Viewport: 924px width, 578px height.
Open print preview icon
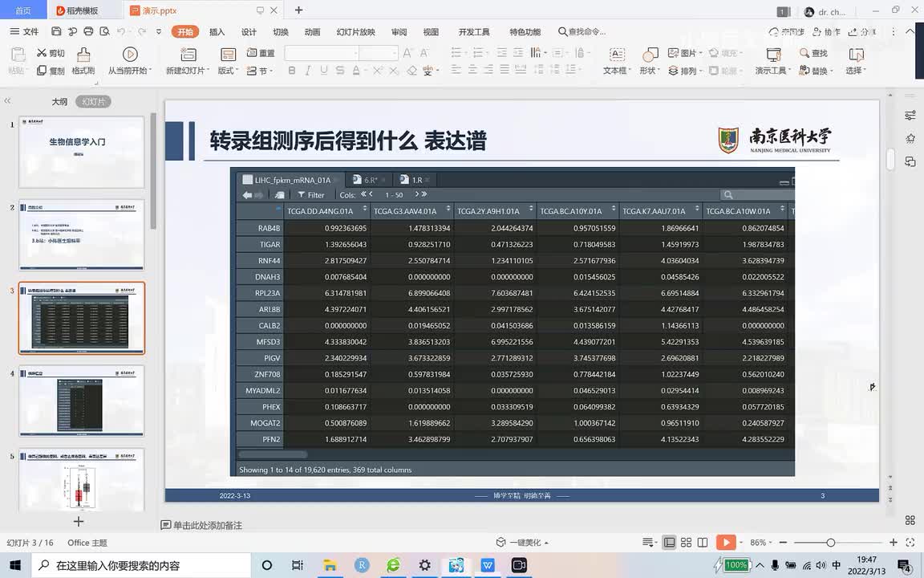click(104, 31)
